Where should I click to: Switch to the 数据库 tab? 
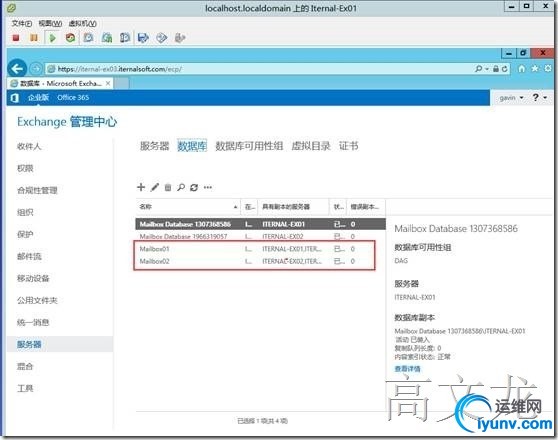click(x=192, y=146)
